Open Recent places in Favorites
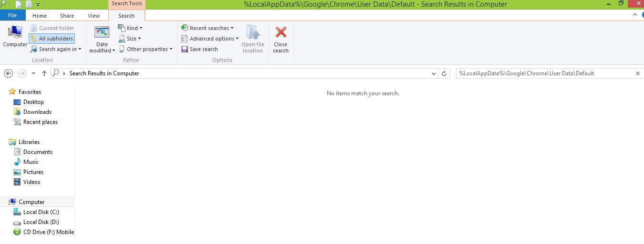Screen dimensions: 644x244 (x=41, y=122)
